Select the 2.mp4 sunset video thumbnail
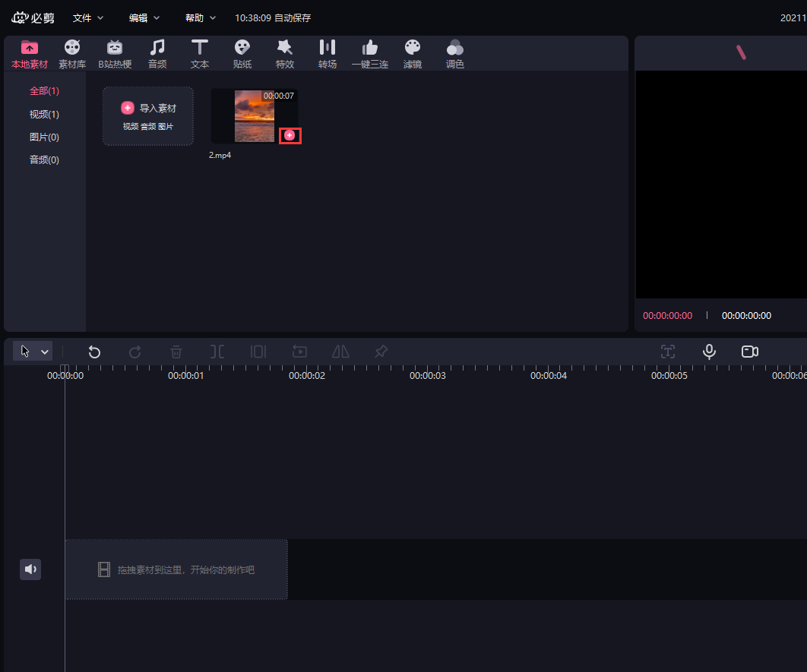Screen dimensions: 807x672 (254, 114)
